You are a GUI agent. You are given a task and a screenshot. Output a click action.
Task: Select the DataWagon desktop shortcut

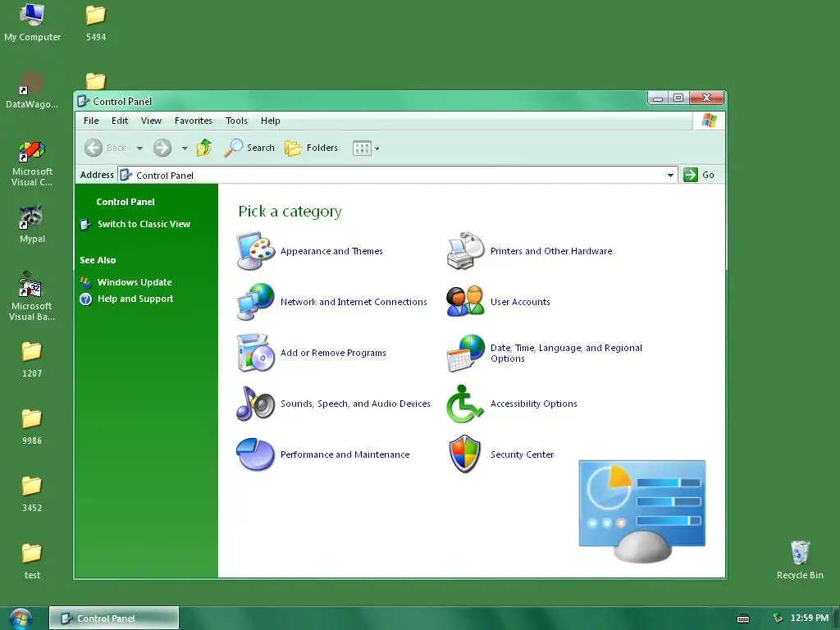32,90
